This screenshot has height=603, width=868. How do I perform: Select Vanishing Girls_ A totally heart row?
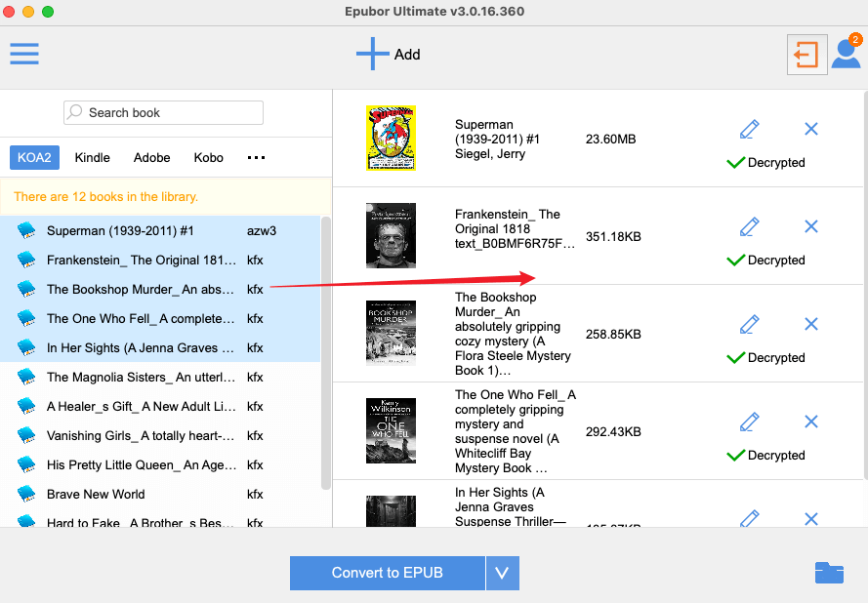pos(160,436)
